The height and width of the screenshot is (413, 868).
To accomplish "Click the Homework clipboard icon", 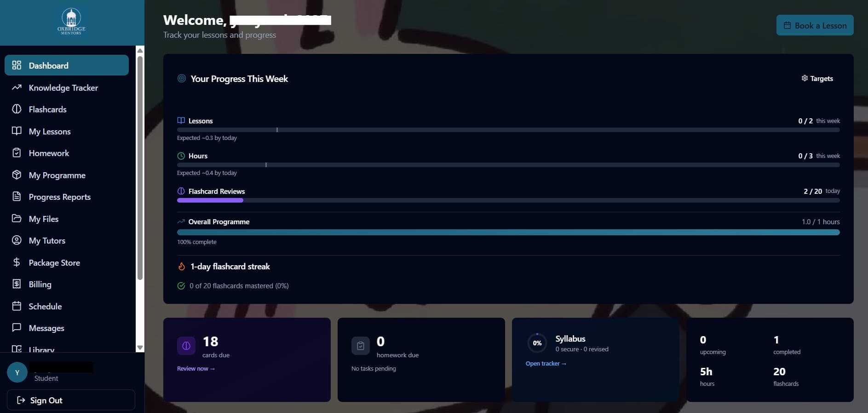I will coord(17,153).
